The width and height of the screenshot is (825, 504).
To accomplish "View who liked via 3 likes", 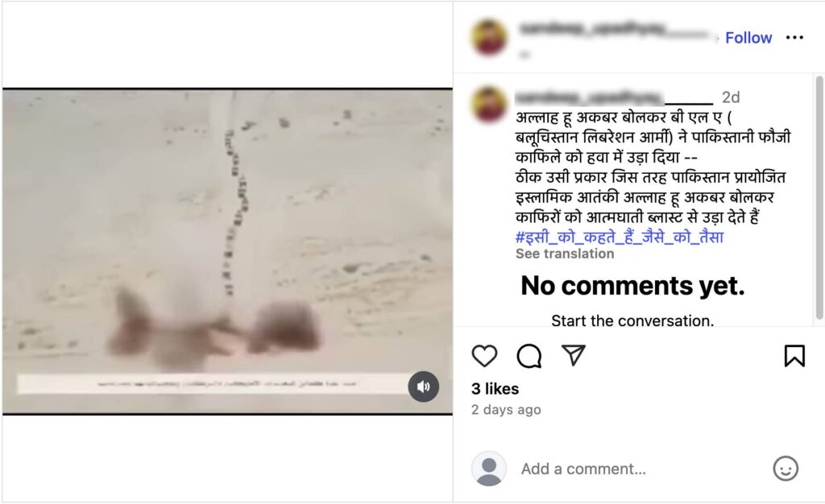I will point(495,389).
